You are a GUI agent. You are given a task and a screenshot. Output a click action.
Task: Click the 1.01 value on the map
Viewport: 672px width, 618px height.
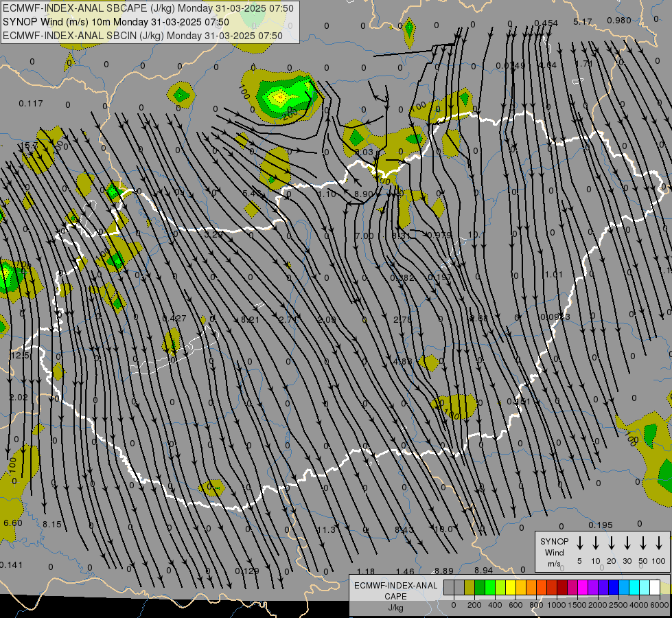554,274
